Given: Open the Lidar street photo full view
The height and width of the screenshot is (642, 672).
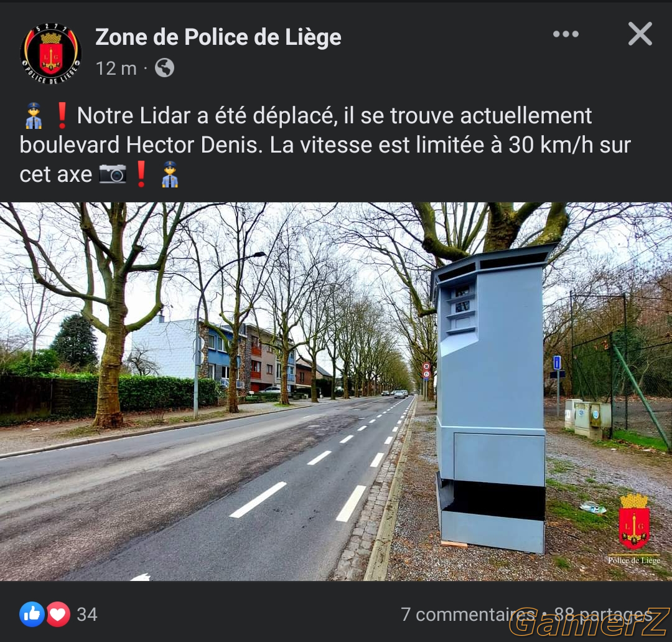Looking at the screenshot, I should [x=336, y=392].
